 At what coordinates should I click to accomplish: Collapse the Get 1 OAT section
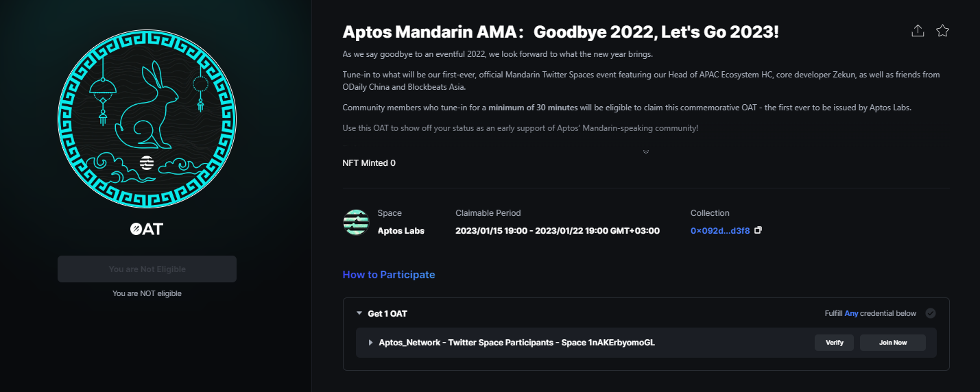point(359,313)
